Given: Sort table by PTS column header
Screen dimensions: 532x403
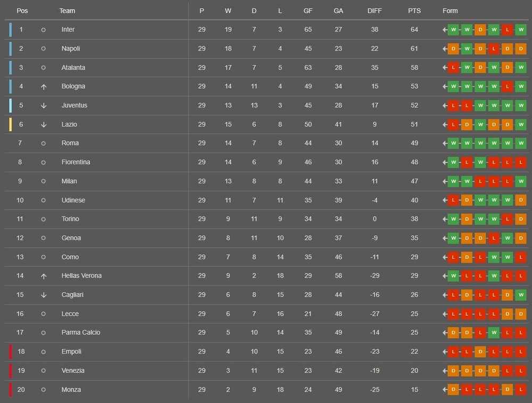Looking at the screenshot, I should click(414, 11).
